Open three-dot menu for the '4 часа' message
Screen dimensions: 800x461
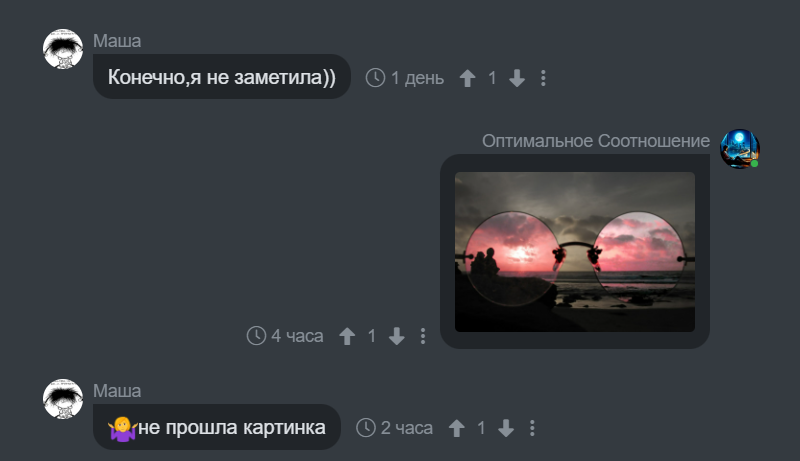click(422, 336)
